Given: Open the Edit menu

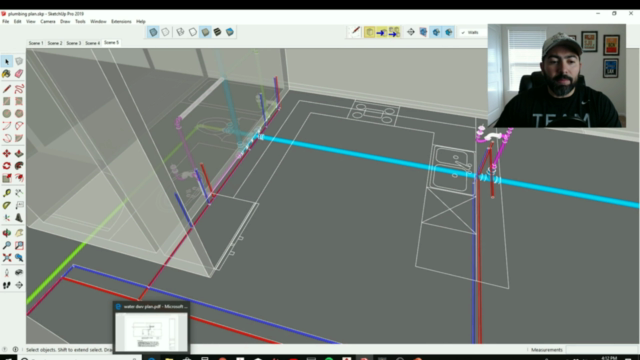Looking at the screenshot, I should (18, 21).
